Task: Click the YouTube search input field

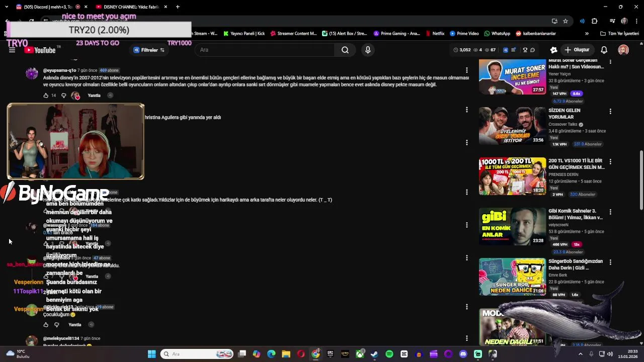Action: click(264, 50)
